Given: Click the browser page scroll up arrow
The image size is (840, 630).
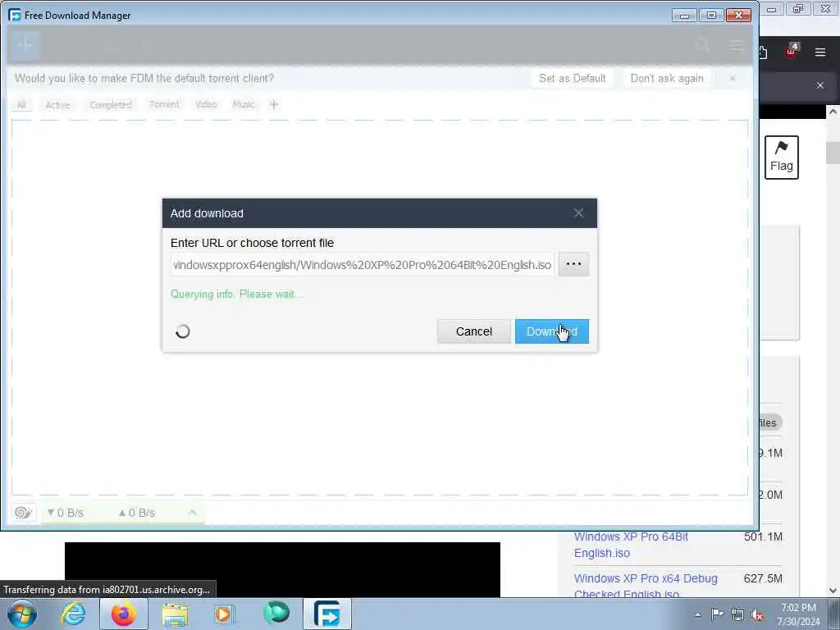Looking at the screenshot, I should (833, 112).
